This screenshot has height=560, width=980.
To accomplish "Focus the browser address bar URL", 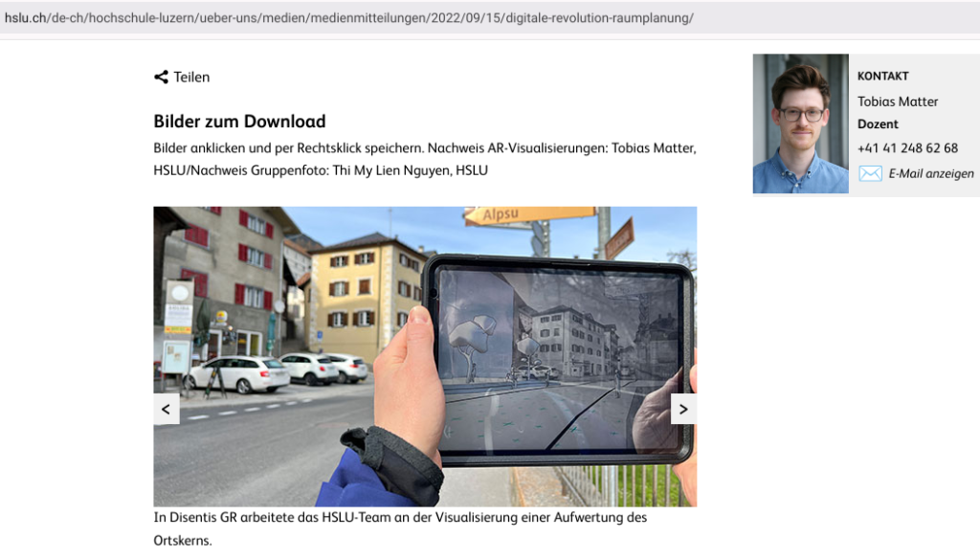I will coord(349,18).
